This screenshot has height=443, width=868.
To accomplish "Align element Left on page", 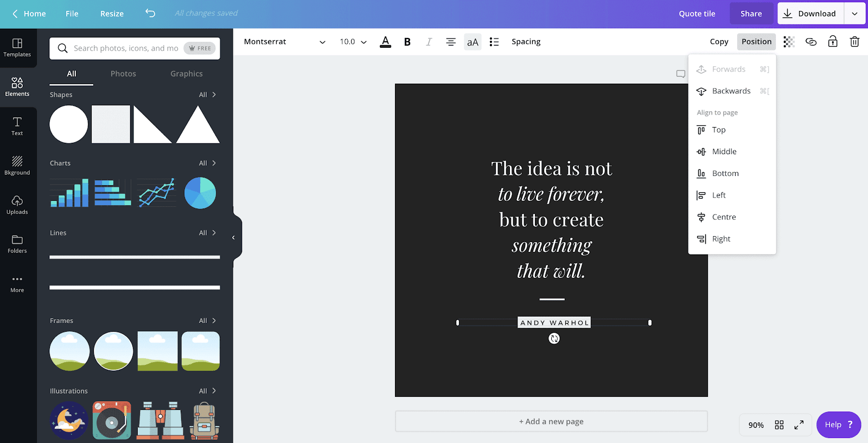I will coord(732,195).
